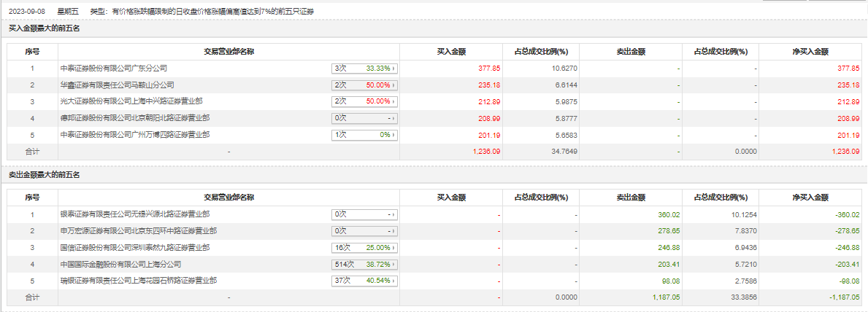Expand 银泰证券无锡兴源北路 0次 stats box
The height and width of the screenshot is (312, 868).
[365, 214]
